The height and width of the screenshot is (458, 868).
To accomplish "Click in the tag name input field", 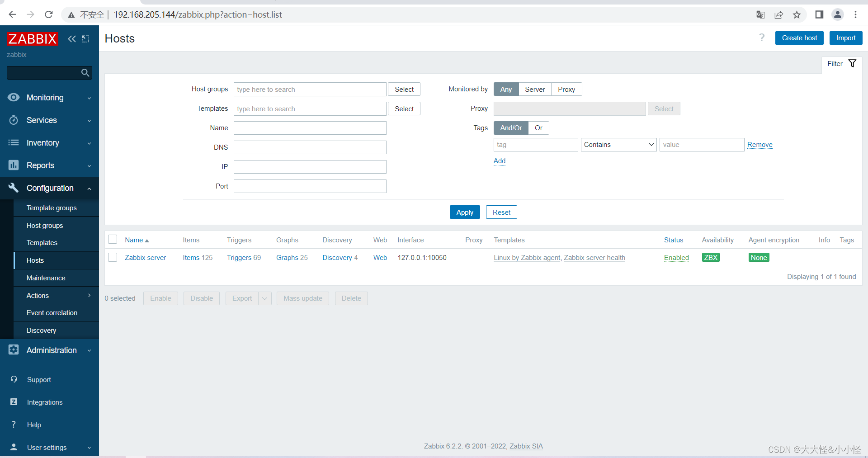I will (536, 145).
